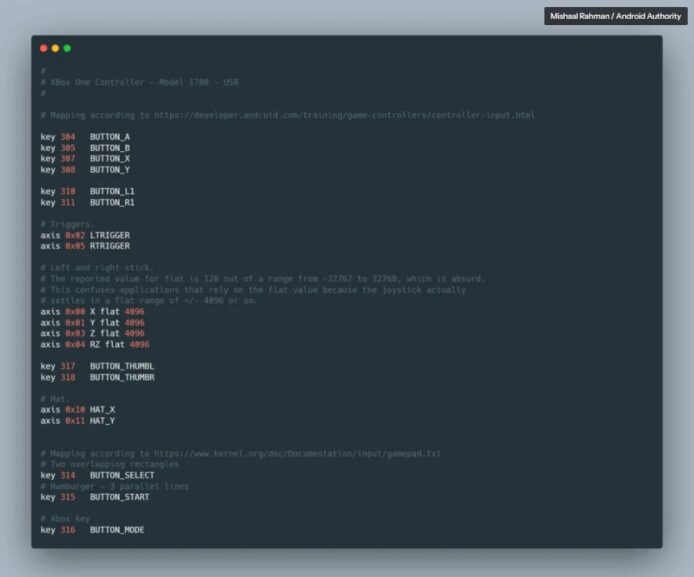Screen dimensions: 694x577
Task: Click the red close window dot
Action: (x=43, y=48)
